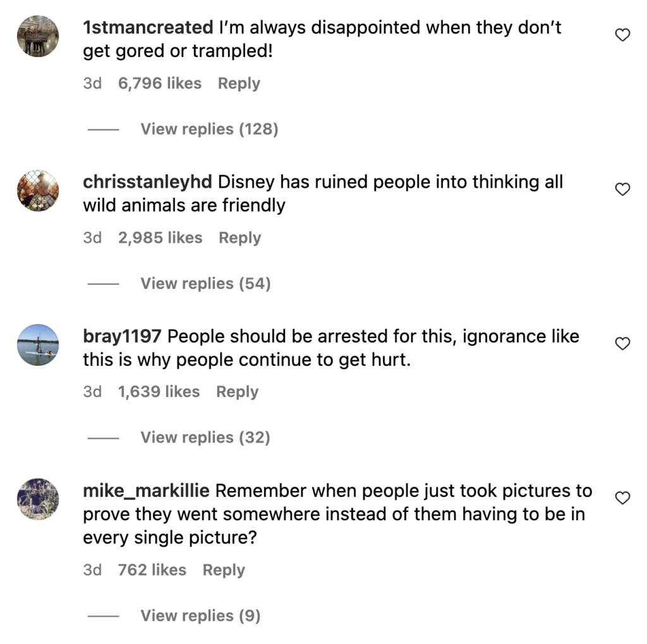Expand View replies (9)
The width and height of the screenshot is (647, 644).
coord(200,616)
